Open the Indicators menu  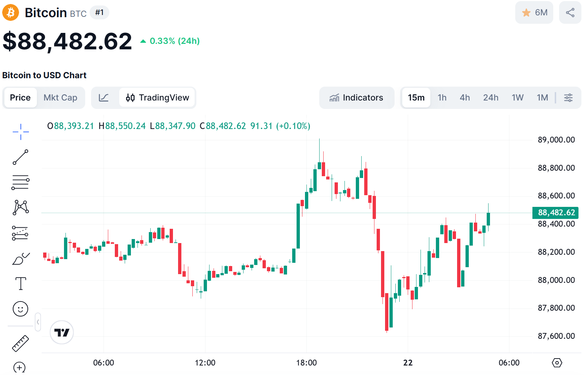click(x=357, y=98)
